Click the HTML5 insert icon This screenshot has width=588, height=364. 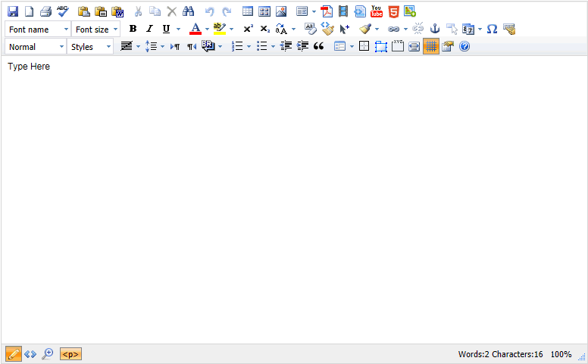393,11
